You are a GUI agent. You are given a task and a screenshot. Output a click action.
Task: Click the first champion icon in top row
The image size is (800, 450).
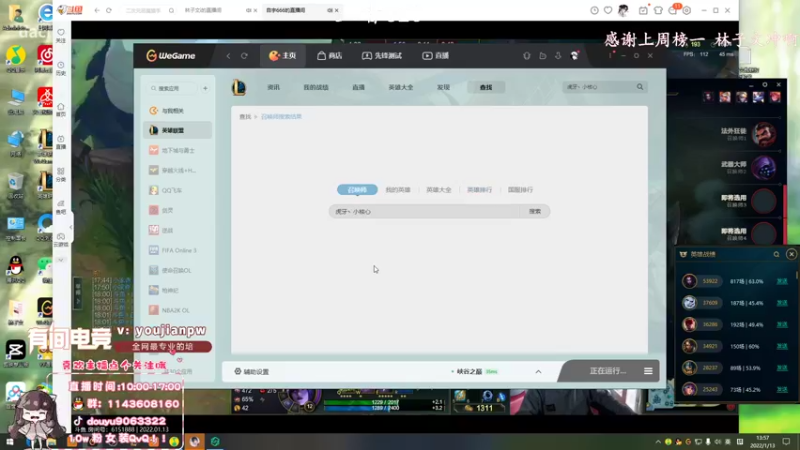(708, 97)
